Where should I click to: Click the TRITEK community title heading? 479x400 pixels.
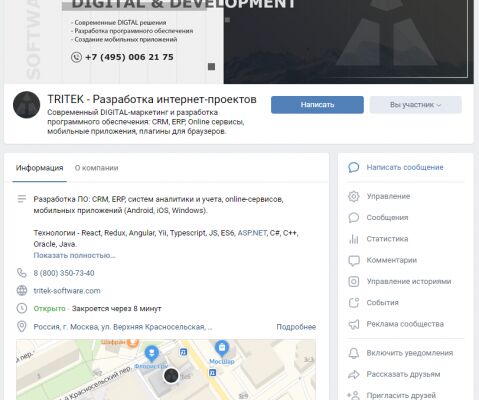point(152,99)
